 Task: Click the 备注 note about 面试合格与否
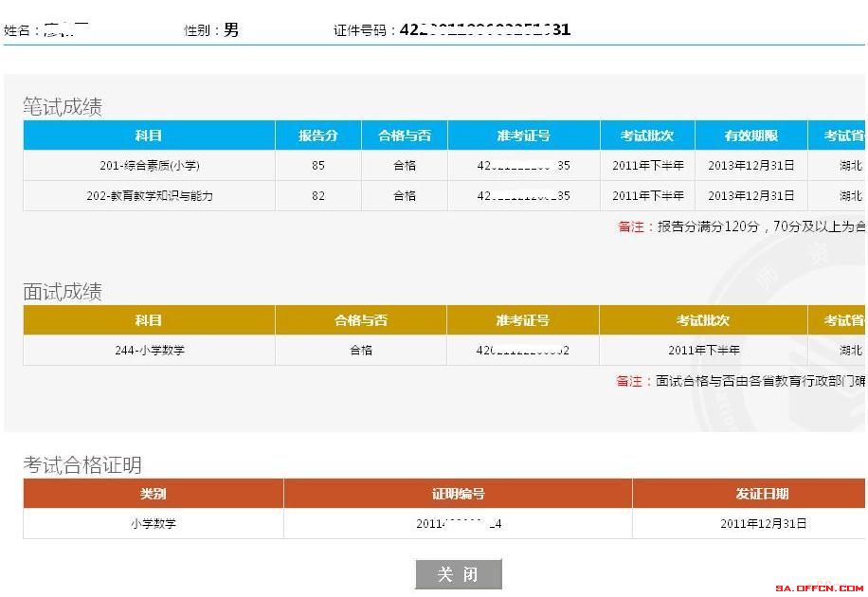pos(741,381)
